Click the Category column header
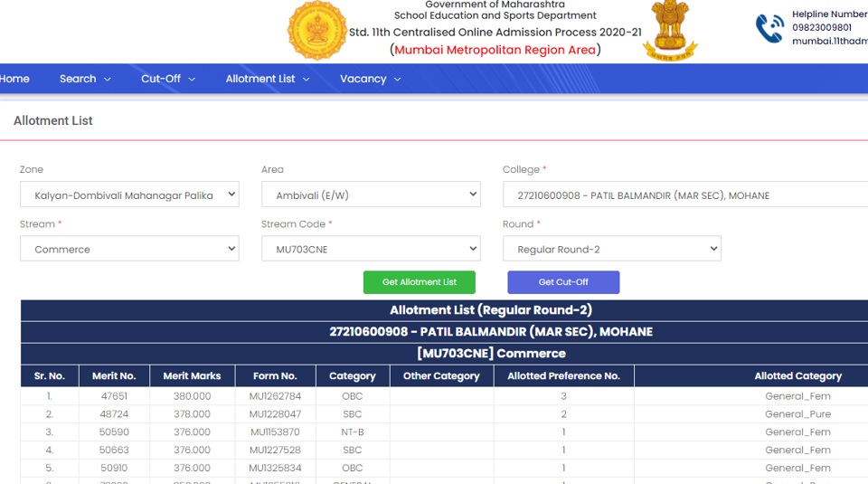The image size is (868, 484). 353,376
